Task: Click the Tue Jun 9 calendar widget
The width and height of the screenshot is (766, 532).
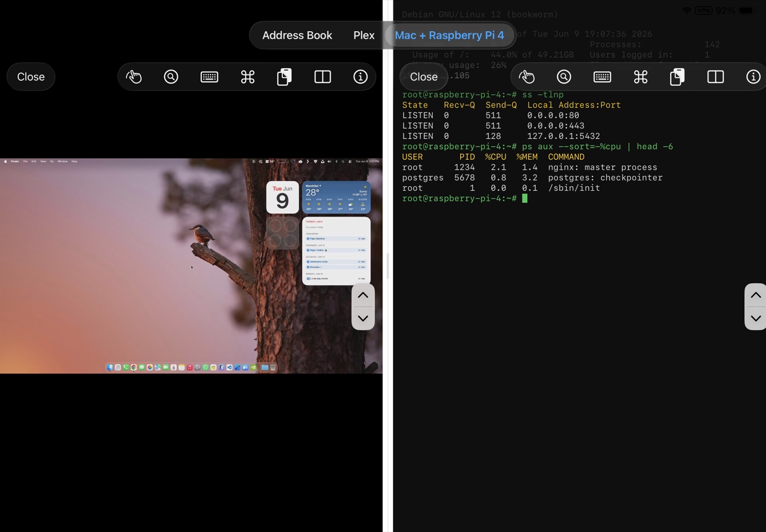Action: pos(282,197)
